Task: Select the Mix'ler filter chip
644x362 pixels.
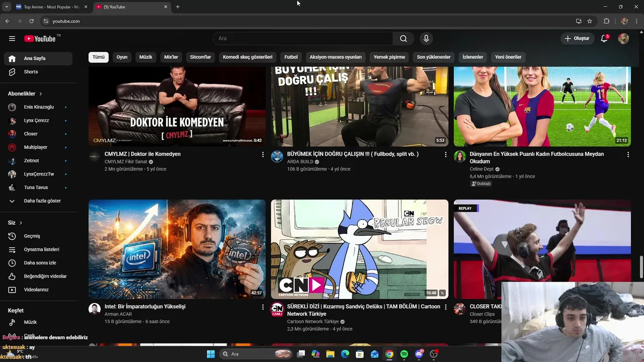Action: [171, 57]
